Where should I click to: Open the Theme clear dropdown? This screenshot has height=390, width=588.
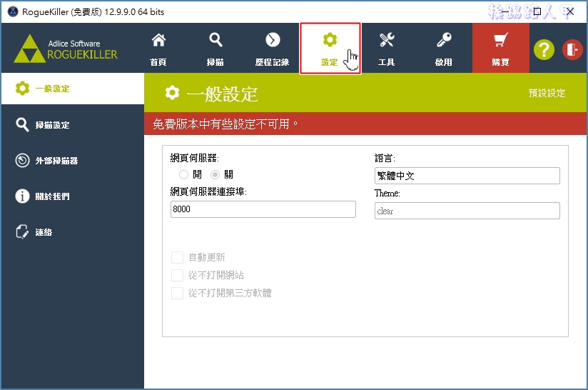tap(467, 211)
